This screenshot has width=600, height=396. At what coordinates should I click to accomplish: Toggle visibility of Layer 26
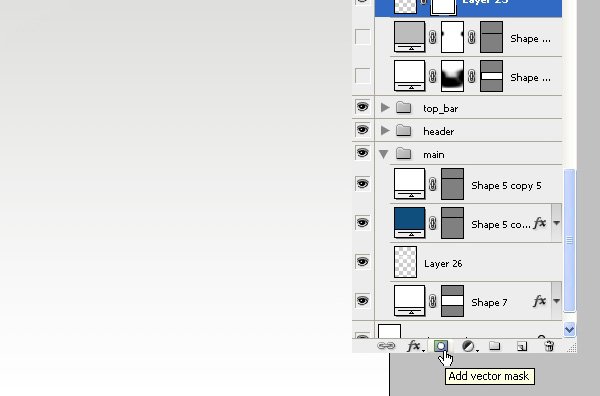click(362, 262)
